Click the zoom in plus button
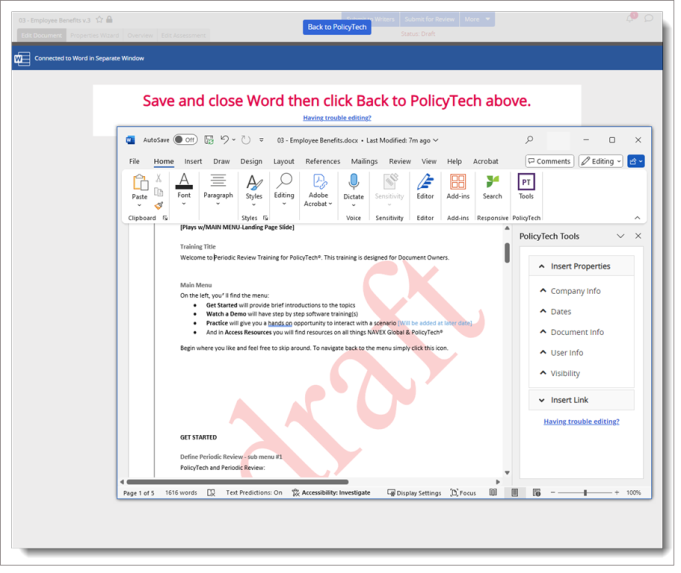Viewport: 681px width, 573px height. pyautogui.click(x=617, y=493)
